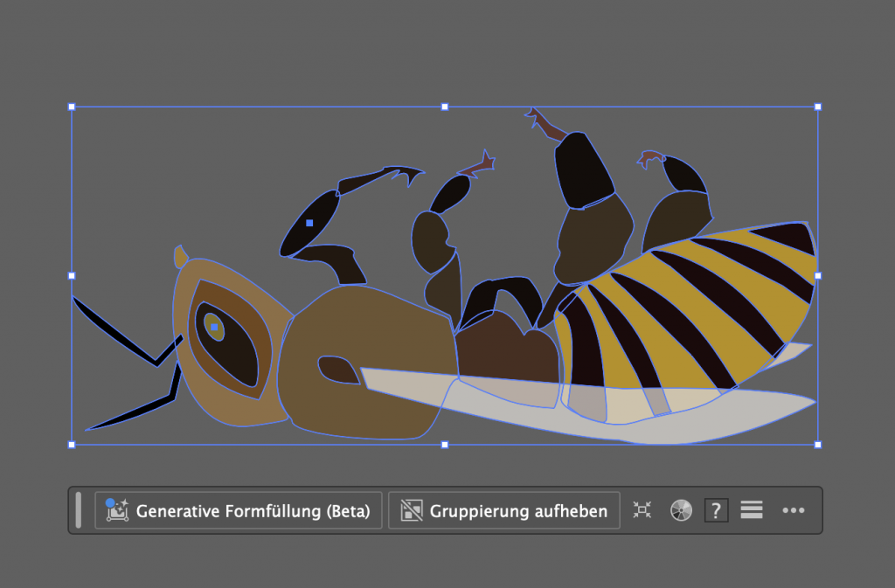Select the bottom-left bounding box handle
Screen dimensions: 895x588
tap(72, 445)
